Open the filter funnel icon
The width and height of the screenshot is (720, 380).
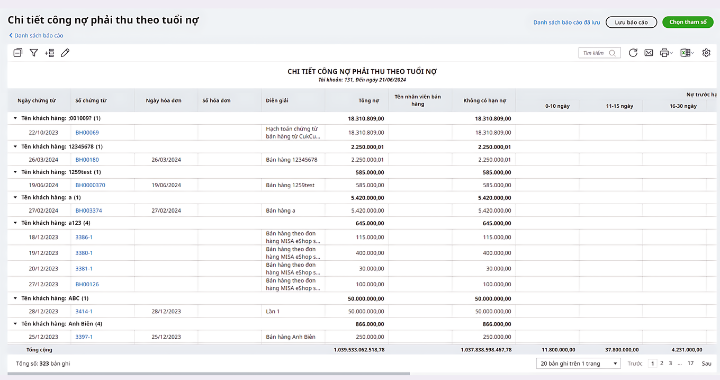[x=34, y=53]
